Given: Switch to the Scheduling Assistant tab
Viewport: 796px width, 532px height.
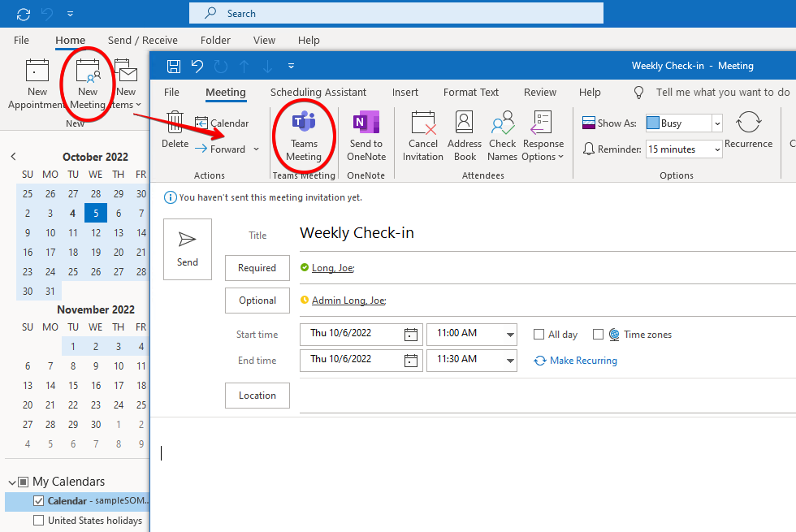Looking at the screenshot, I should tap(318, 93).
